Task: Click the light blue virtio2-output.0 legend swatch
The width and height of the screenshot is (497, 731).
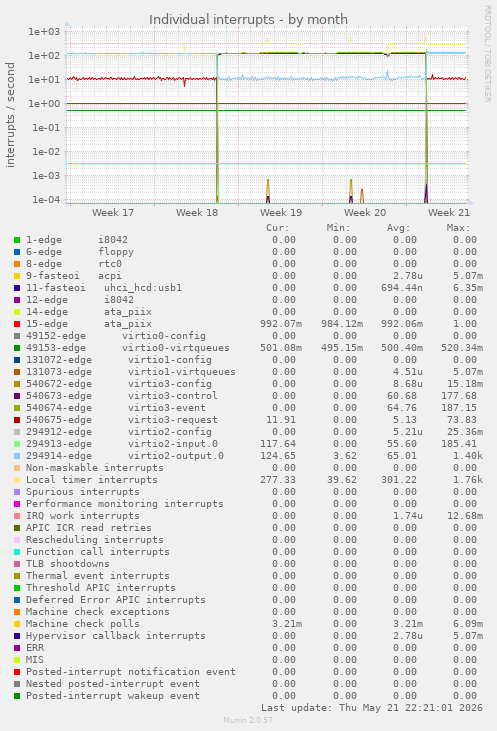Action: click(x=17, y=456)
